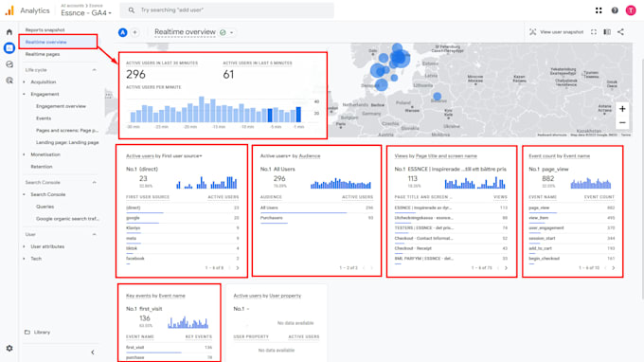The width and height of the screenshot is (644, 362).
Task: Click Key events by Event name heading
Action: (x=155, y=296)
